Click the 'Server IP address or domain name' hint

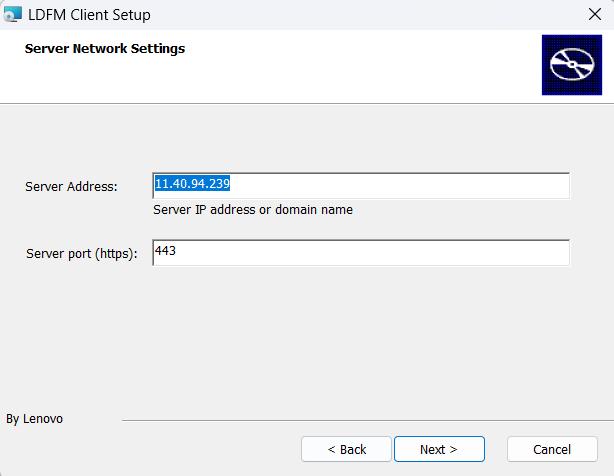[253, 210]
